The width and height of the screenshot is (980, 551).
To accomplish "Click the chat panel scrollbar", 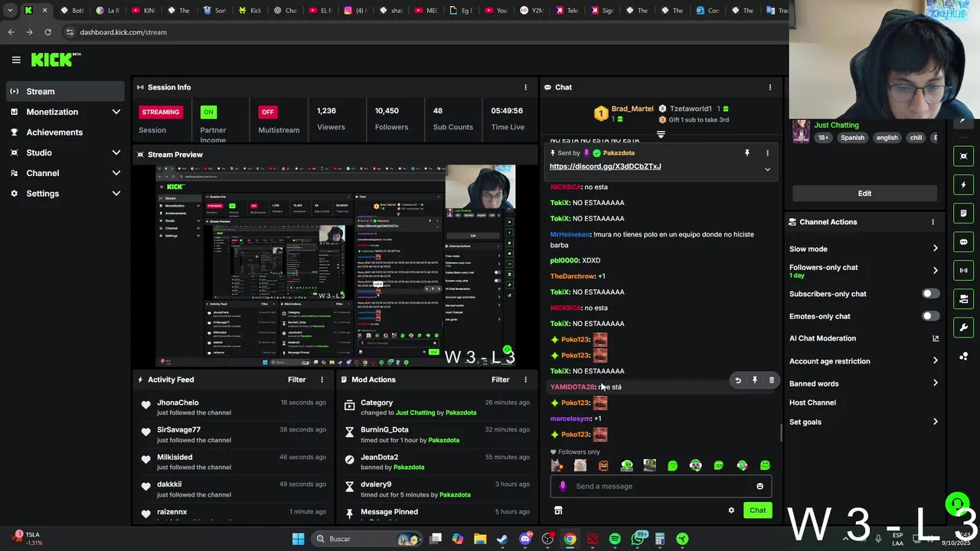I will pyautogui.click(x=781, y=433).
